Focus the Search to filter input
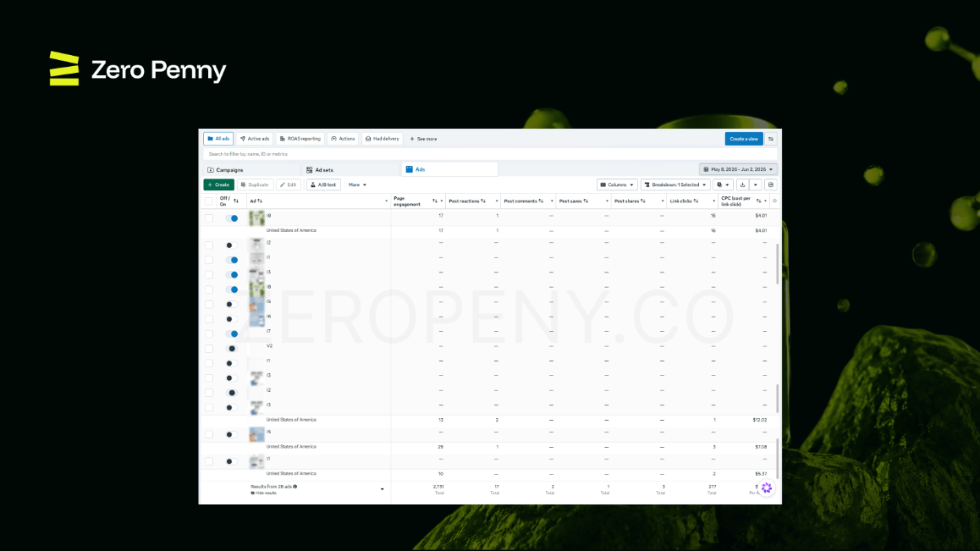This screenshot has height=551, width=980. click(x=490, y=154)
